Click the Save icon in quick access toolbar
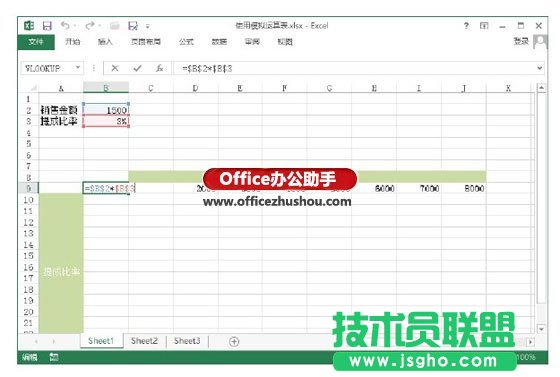This screenshot has height=377, width=560. [x=47, y=26]
